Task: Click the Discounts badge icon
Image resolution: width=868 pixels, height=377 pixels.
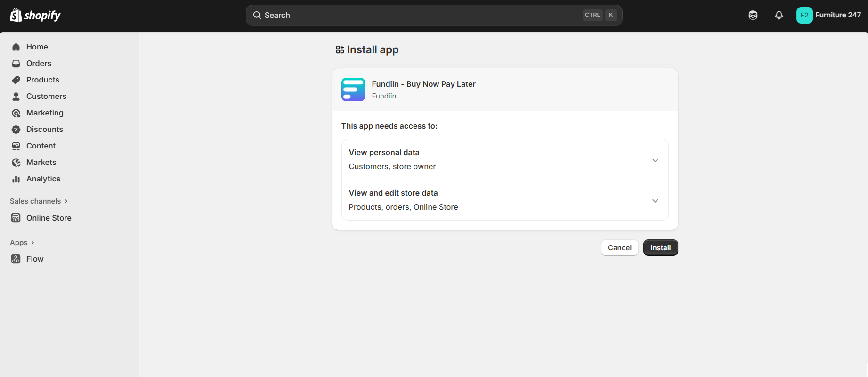Action: point(16,130)
